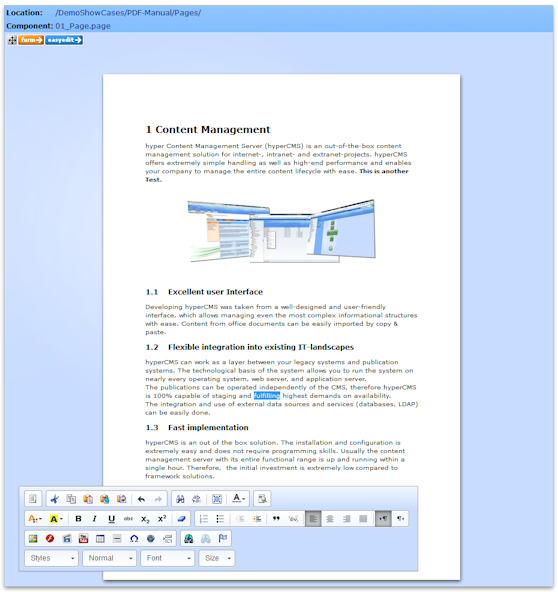Remove formatting with the eraser icon

click(181, 519)
